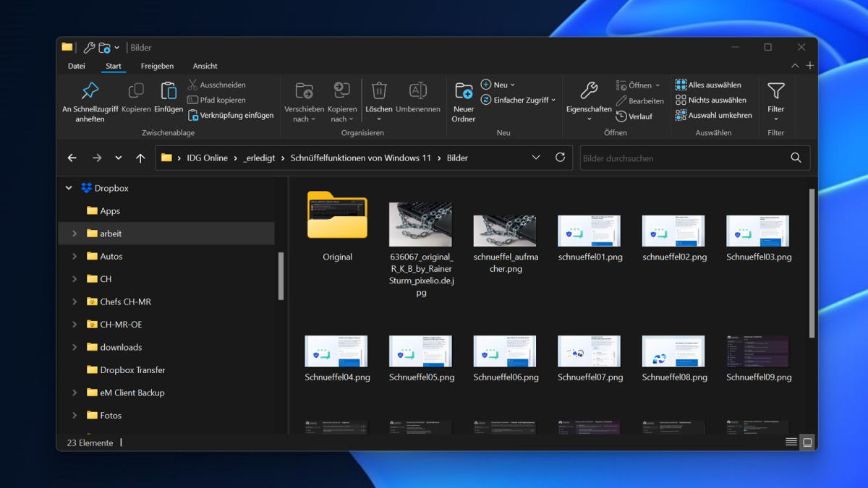Open address bar history dropdown
This screenshot has width=868, height=488.
point(536,158)
